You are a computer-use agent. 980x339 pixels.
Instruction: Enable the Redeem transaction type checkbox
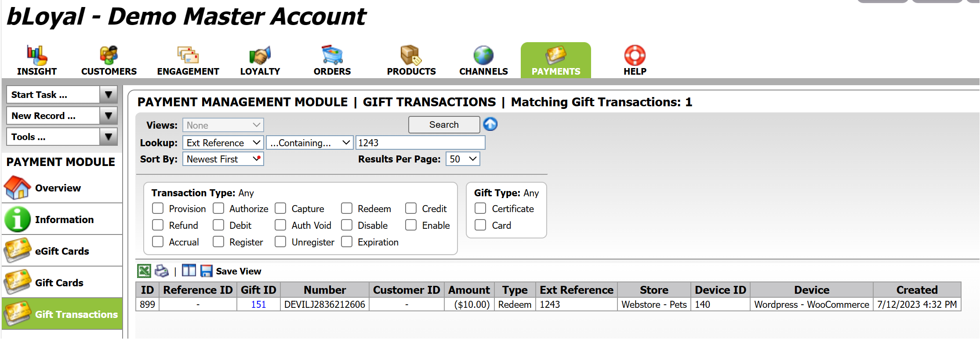pyautogui.click(x=347, y=208)
